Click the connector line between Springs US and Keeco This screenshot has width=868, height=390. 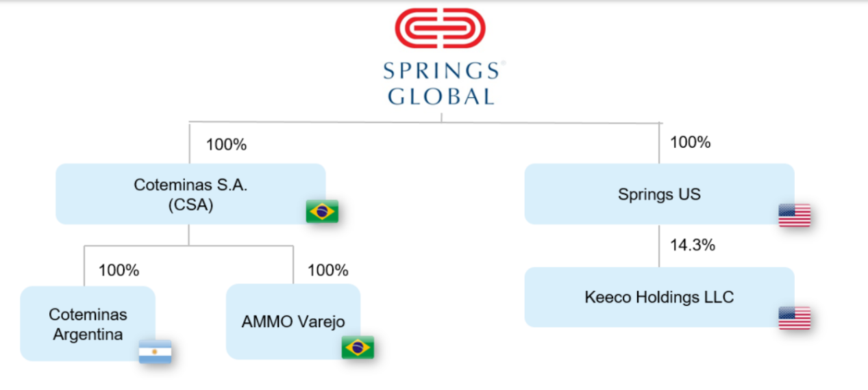659,246
